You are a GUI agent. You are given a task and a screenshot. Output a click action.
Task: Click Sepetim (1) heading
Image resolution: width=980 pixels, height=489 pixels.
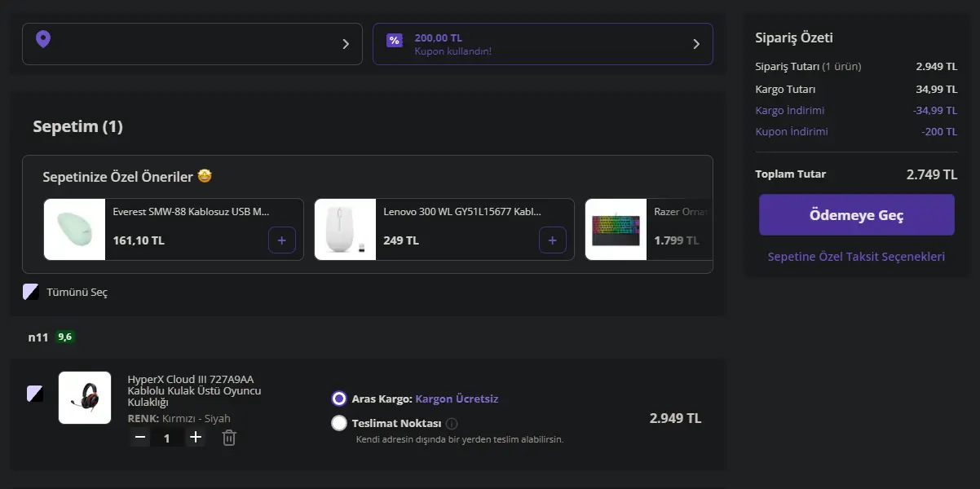[78, 126]
